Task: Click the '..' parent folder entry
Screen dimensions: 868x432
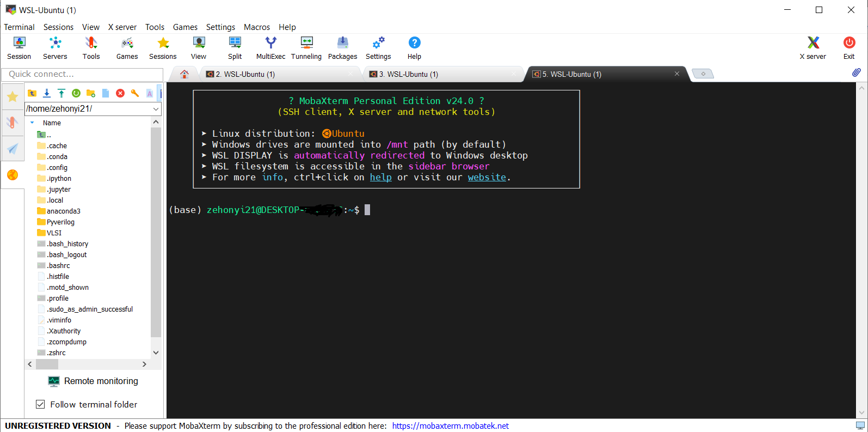Action: 44,135
